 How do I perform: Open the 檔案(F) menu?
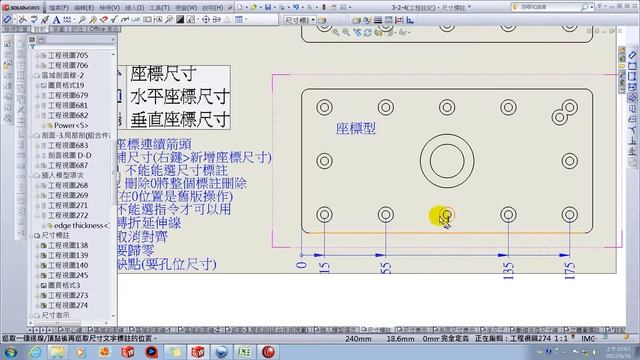[59, 7]
